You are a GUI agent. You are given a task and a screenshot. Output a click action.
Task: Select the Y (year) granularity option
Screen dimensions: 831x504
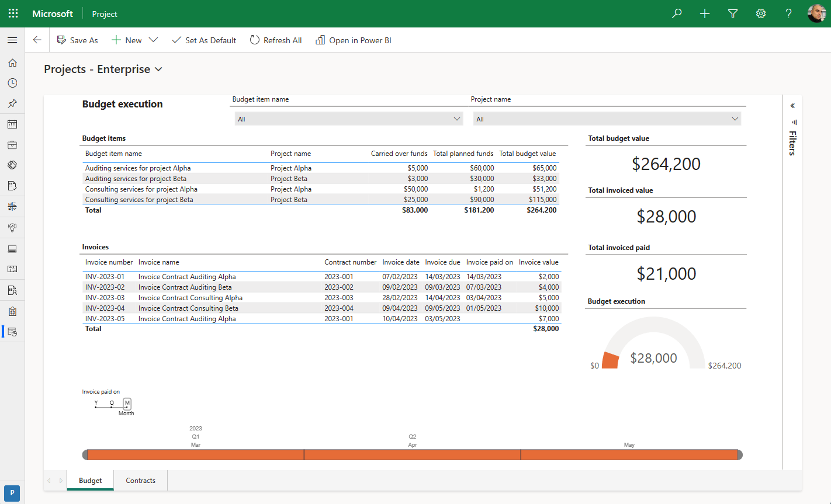pos(96,403)
